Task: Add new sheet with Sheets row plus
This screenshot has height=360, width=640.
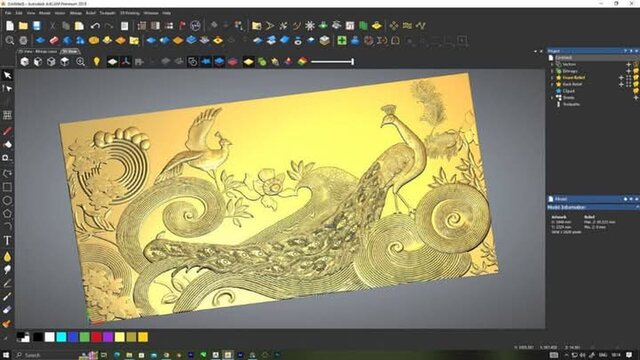Action: (x=636, y=98)
